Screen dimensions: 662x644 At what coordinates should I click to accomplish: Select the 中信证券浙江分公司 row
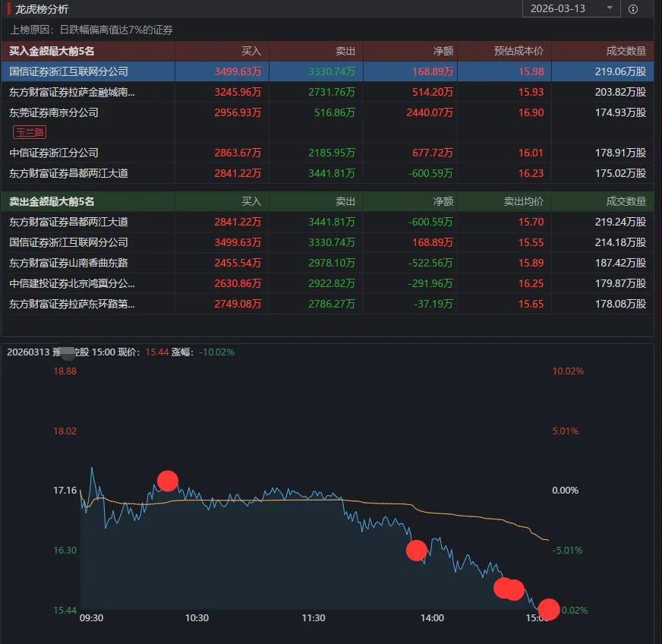pos(328,153)
